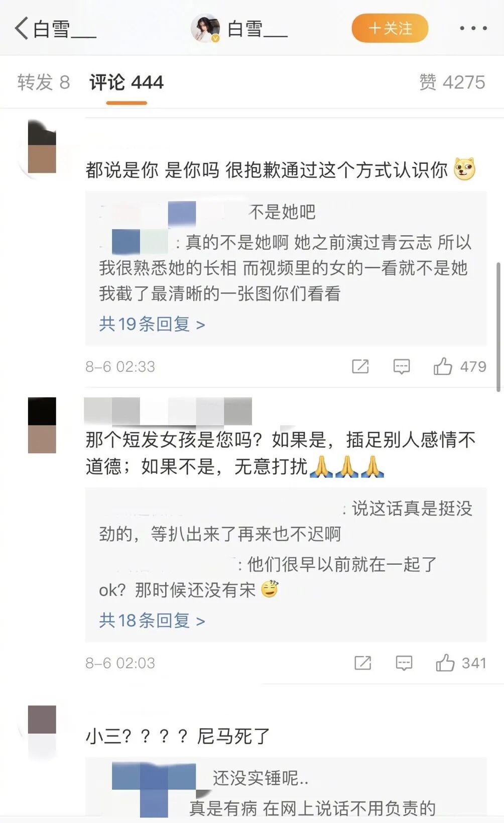Reply to the 8-6 02:33 comment

[x=401, y=366]
